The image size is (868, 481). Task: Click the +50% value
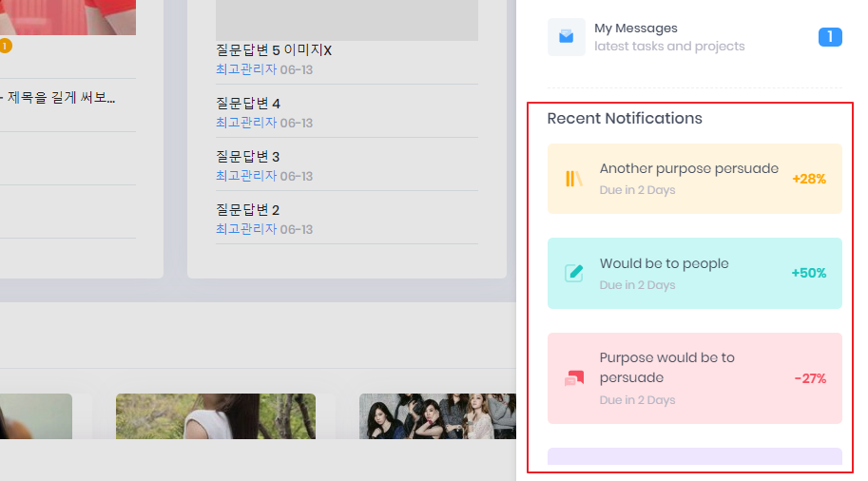click(809, 273)
